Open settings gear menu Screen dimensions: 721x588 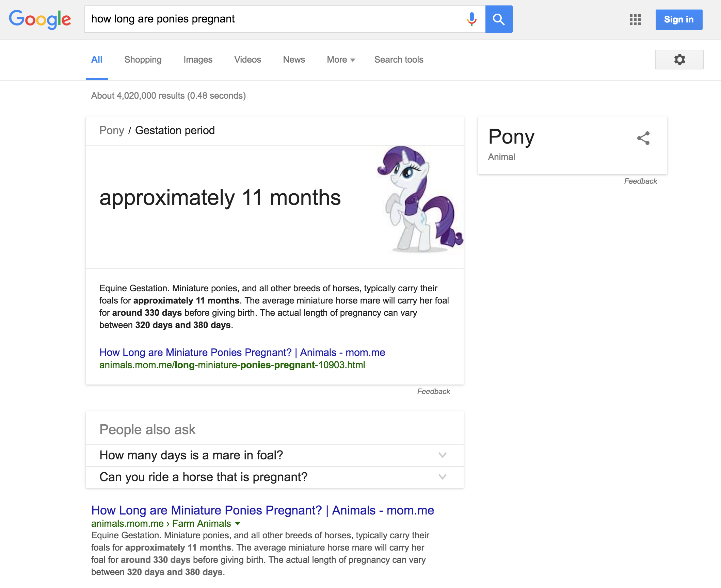[679, 60]
